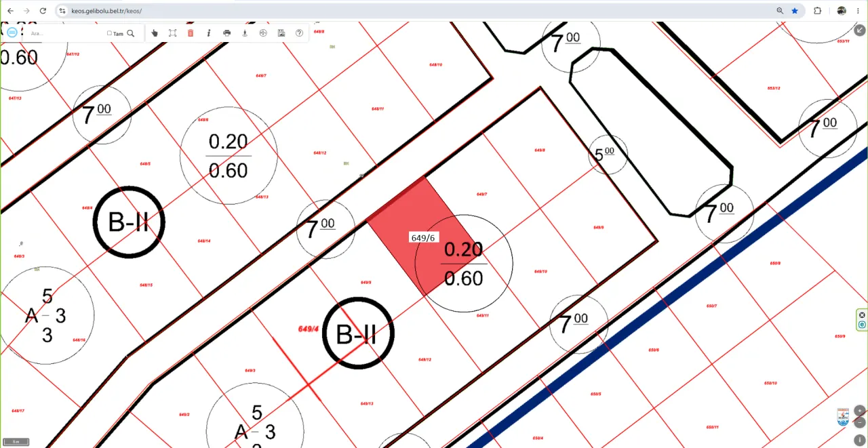Click the red trash delete icon
Screen dimensions: 868x448
pyautogui.click(x=191, y=33)
